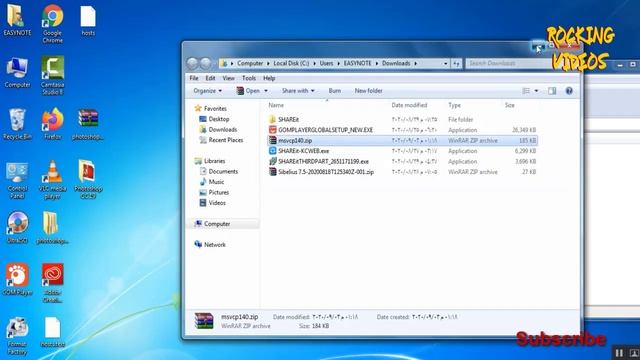The image size is (640, 360).
Task: Click the Explorer Back navigation button
Action: pos(192,63)
